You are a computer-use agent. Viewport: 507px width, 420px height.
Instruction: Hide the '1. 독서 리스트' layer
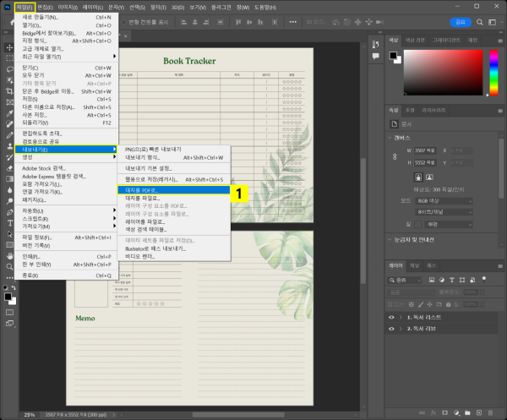click(x=391, y=318)
